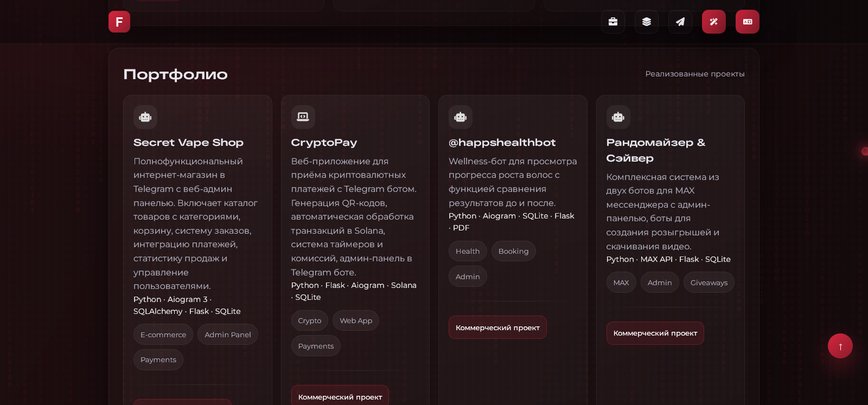Click the Crypto tag in CryptoPay
The height and width of the screenshot is (405, 868).
tap(310, 320)
